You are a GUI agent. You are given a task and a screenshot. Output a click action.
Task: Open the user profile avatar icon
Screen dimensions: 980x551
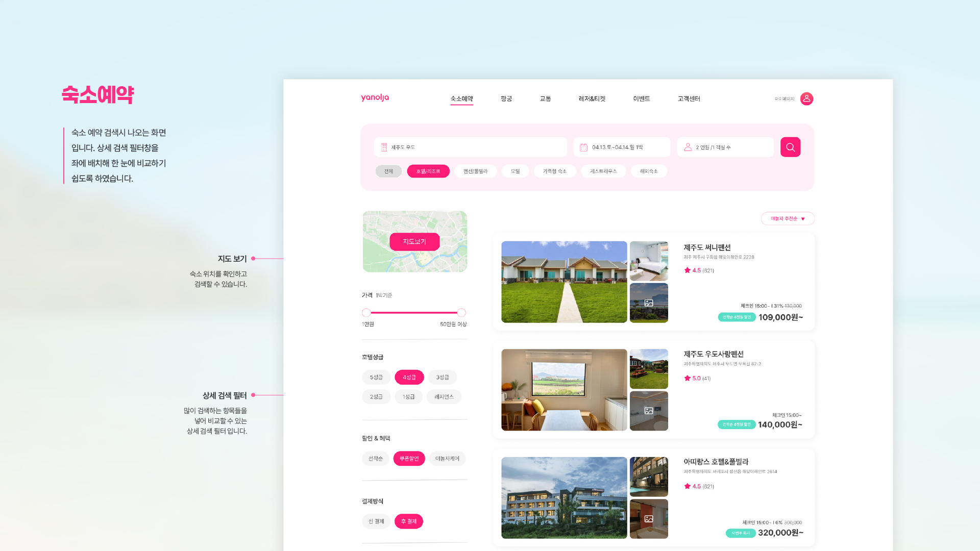806,98
